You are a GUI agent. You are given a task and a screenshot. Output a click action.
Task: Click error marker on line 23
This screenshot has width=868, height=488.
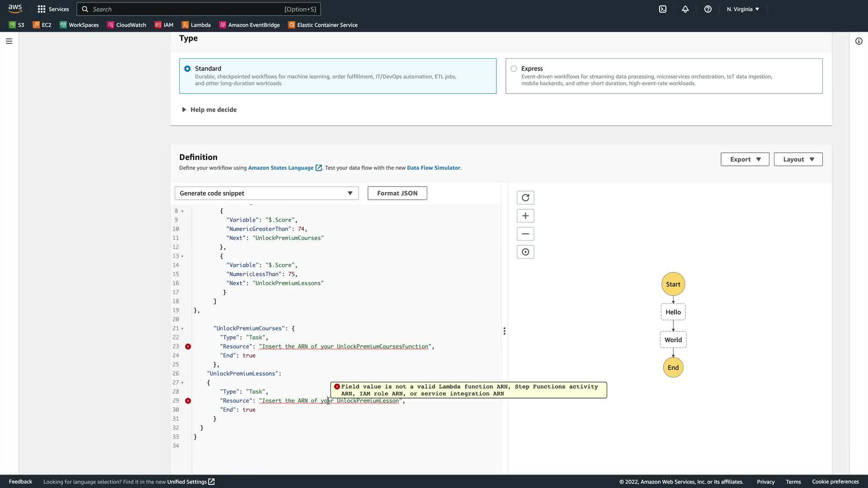point(188,347)
